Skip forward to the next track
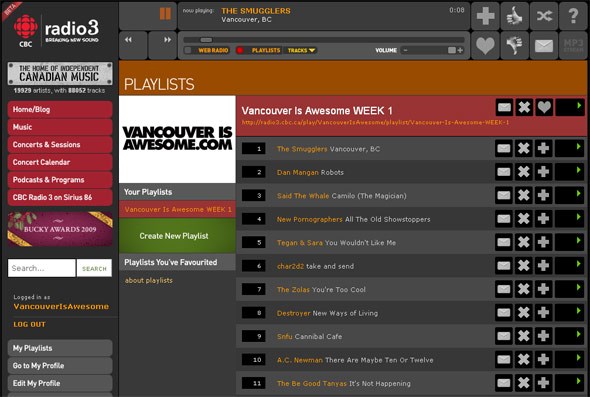Screen dimensions: 590x397 click(x=163, y=46)
